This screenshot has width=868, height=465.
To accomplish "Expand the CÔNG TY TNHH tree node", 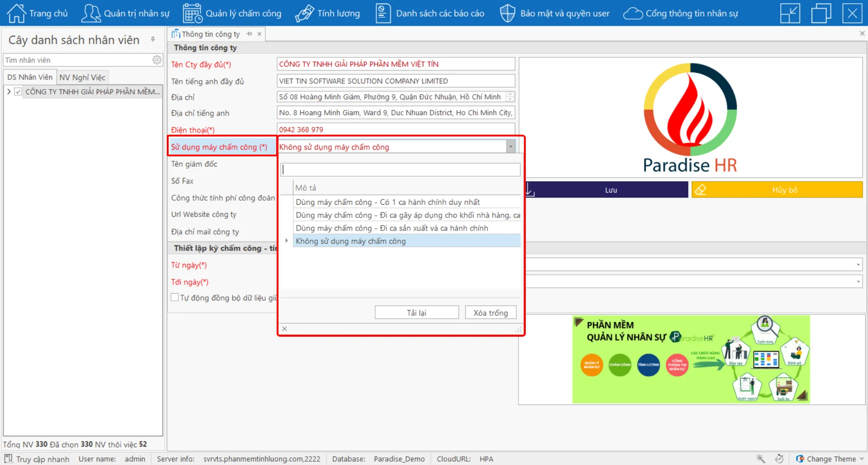I will click(x=9, y=92).
